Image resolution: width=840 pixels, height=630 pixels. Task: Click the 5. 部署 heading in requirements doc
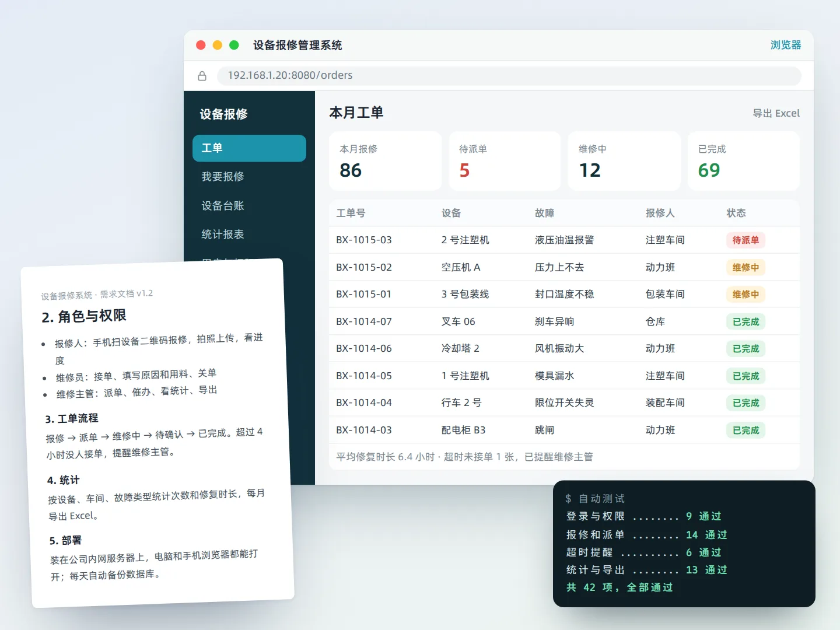tap(66, 541)
